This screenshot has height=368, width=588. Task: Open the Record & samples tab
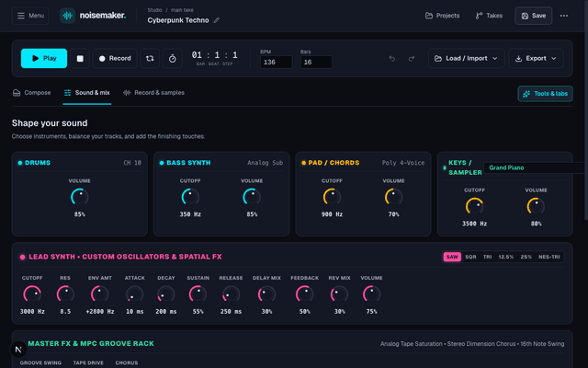click(x=153, y=93)
